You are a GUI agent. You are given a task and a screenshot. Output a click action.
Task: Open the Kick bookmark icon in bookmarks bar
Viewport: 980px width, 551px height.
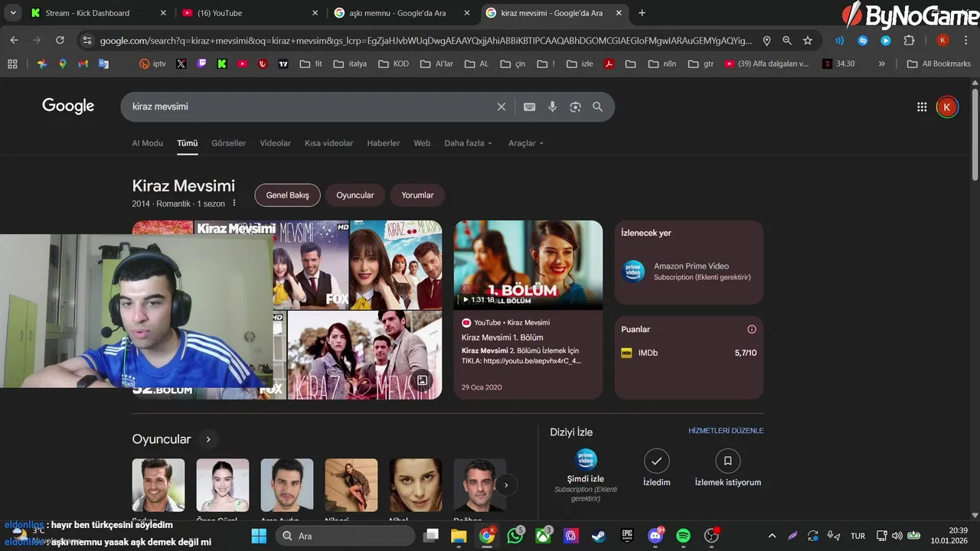tap(222, 64)
